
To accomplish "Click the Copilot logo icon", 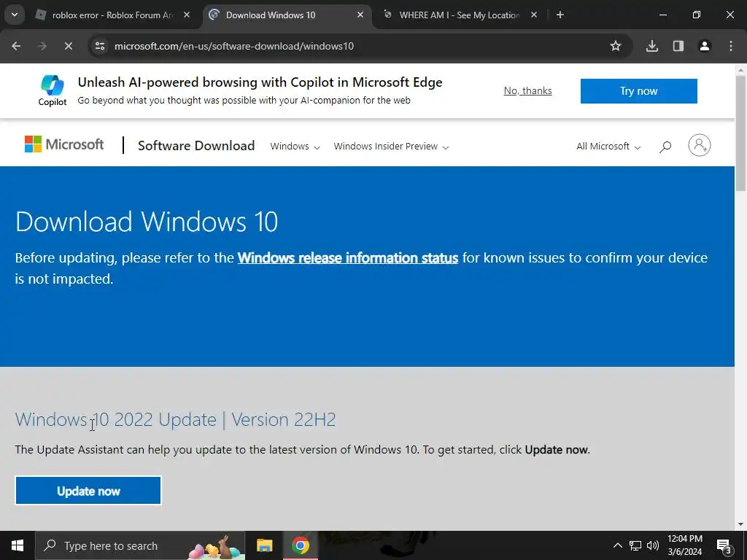I will (53, 85).
